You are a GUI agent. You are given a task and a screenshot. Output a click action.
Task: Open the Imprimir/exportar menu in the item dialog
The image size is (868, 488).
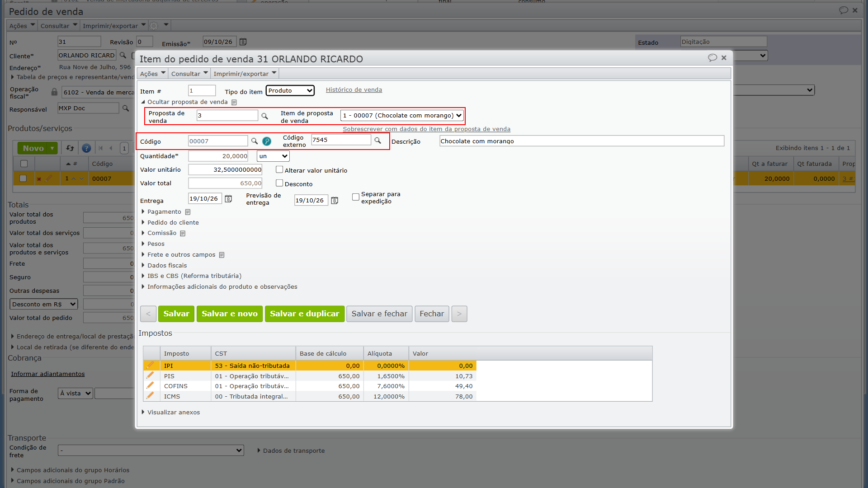[x=245, y=74]
